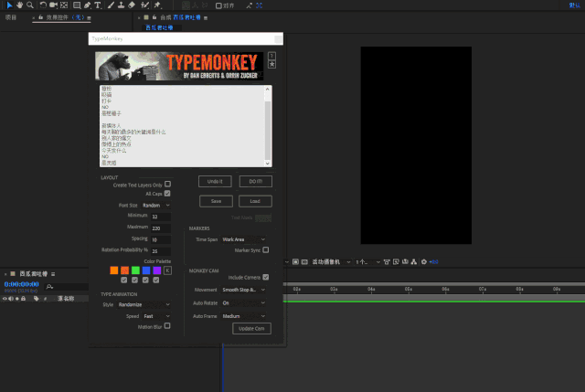The height and width of the screenshot is (392, 585).
Task: Click the lock column header icon
Action: tap(24, 299)
